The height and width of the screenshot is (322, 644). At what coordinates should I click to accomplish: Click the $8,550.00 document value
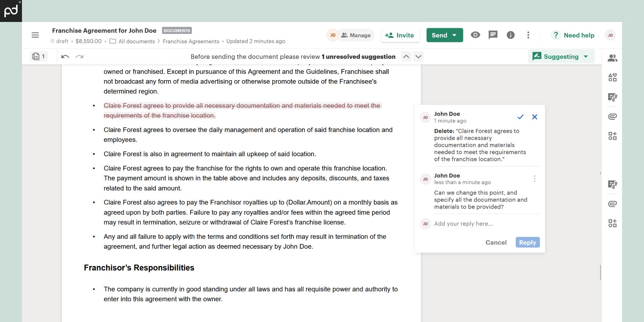pyautogui.click(x=89, y=41)
